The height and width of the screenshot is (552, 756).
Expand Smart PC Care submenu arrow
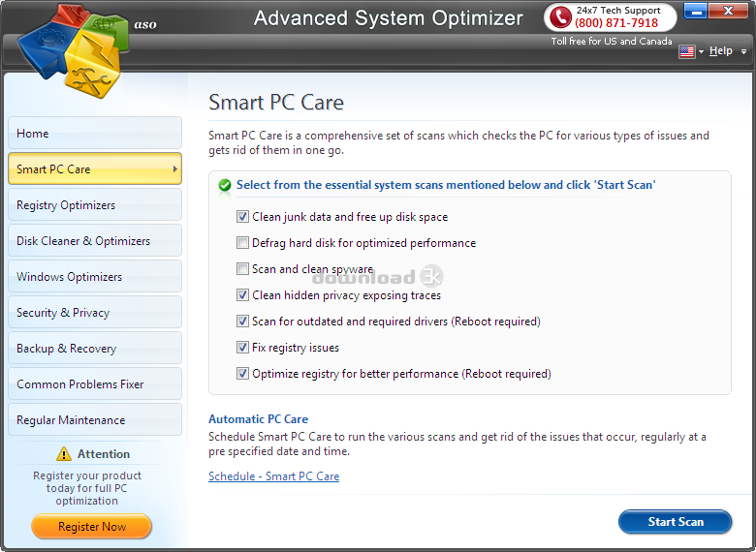pyautogui.click(x=175, y=169)
